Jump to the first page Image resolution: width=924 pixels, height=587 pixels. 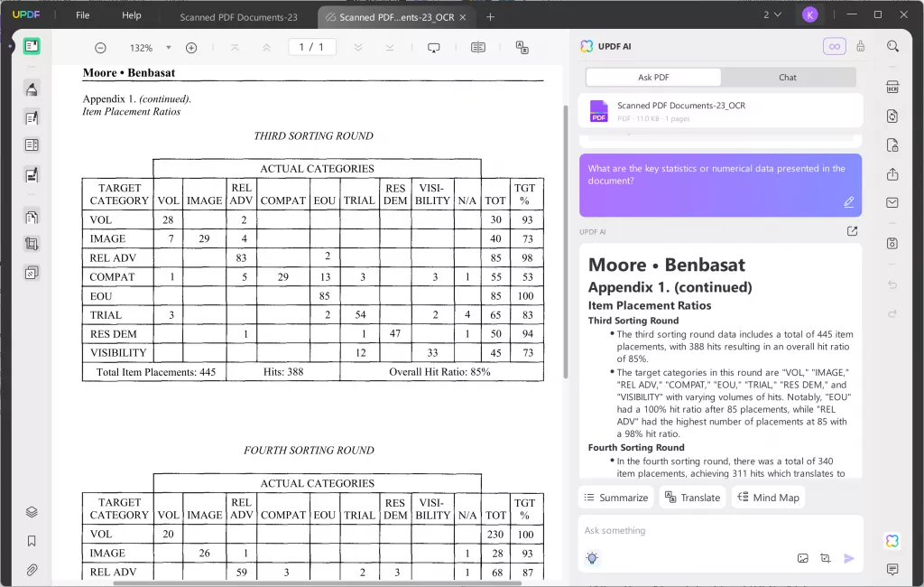pyautogui.click(x=235, y=48)
